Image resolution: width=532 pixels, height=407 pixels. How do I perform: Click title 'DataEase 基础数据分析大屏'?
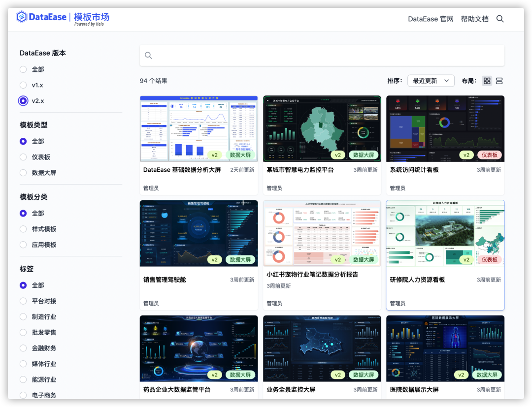[182, 170]
